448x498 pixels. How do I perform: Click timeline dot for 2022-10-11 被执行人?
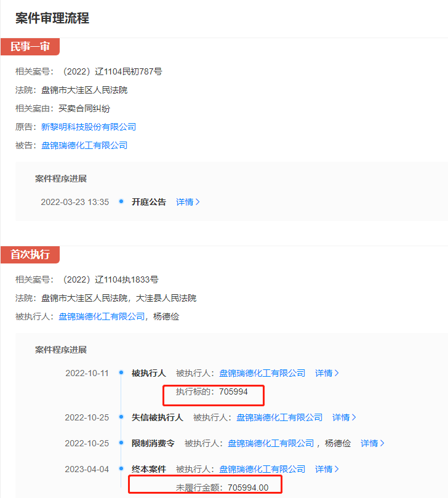click(121, 372)
